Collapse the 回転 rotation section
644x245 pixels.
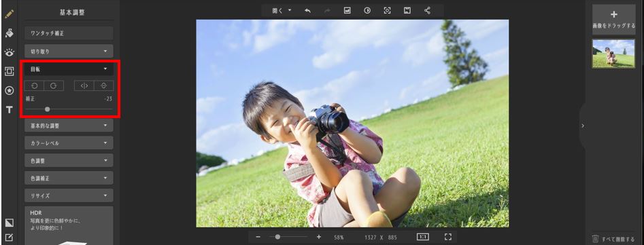pyautogui.click(x=69, y=69)
